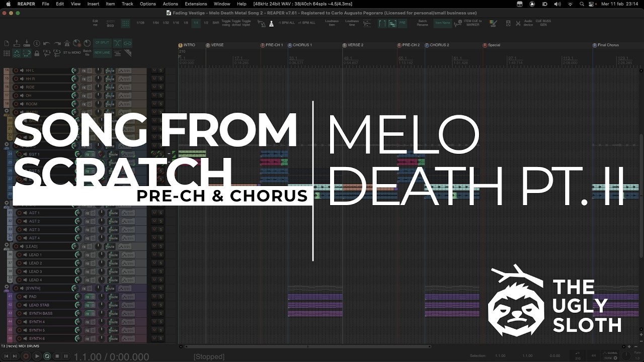Click the project info icon

coord(37,44)
